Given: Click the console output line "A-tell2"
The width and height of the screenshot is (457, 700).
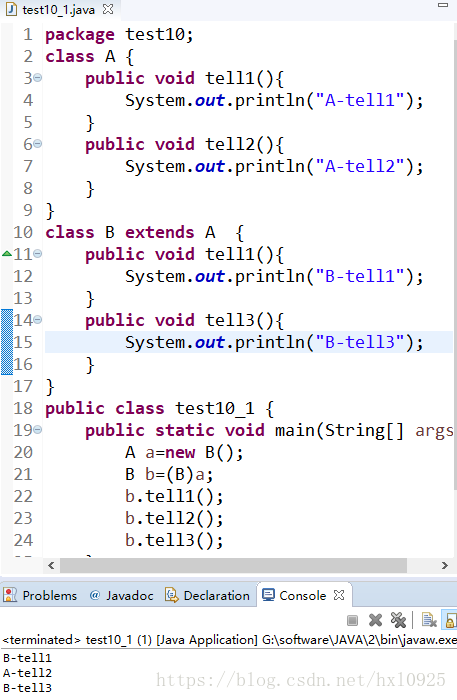Looking at the screenshot, I should [x=27, y=673].
